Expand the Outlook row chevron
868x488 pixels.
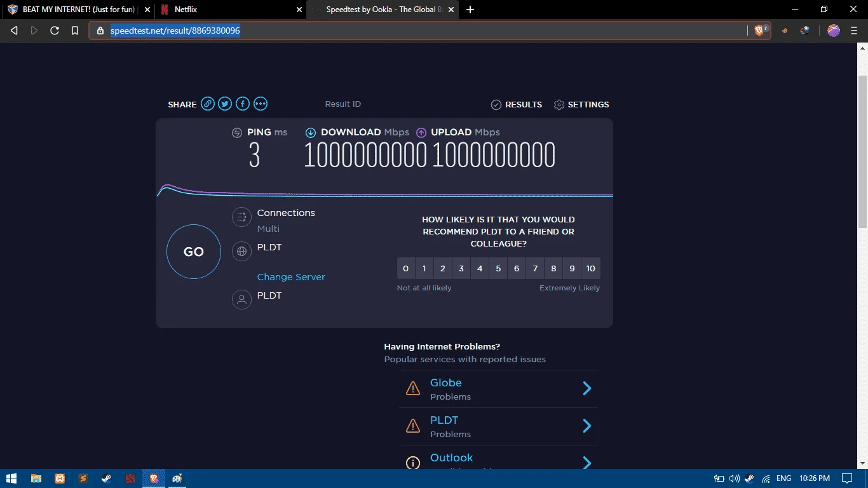[587, 463]
